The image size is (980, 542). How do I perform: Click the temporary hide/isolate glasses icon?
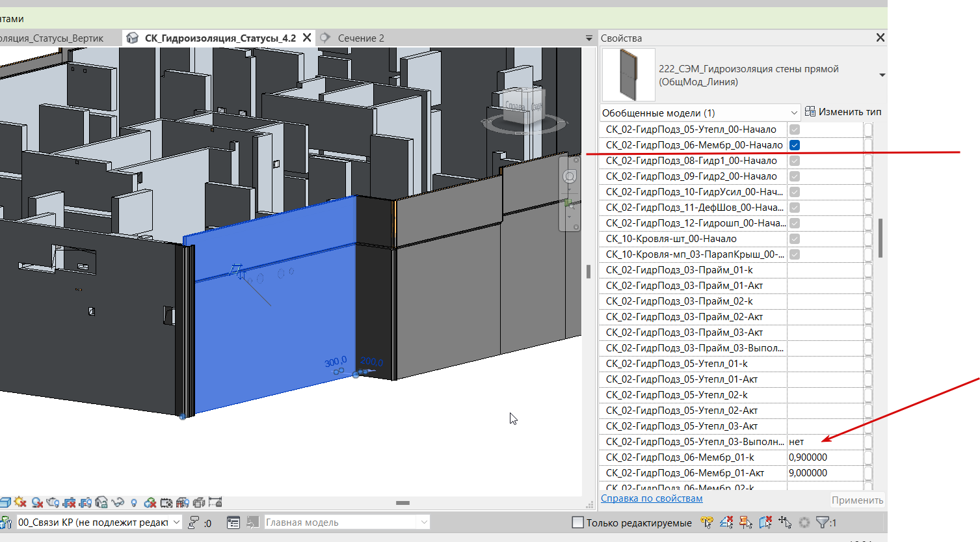click(118, 502)
